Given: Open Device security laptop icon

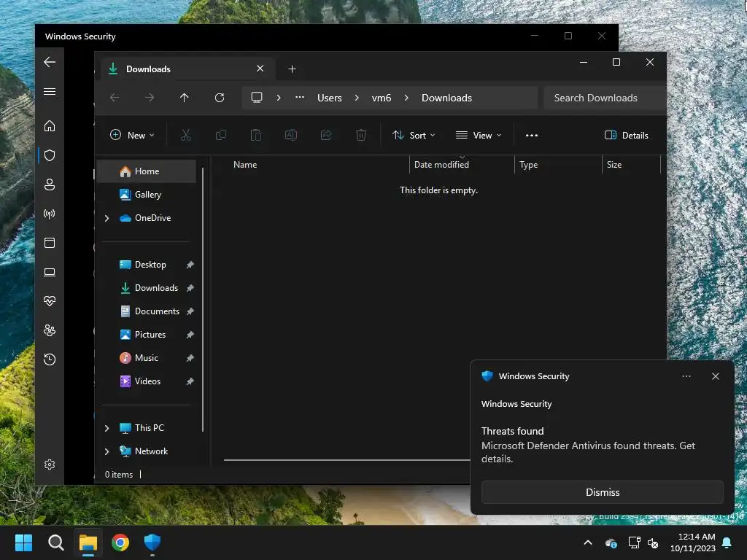Looking at the screenshot, I should click(50, 272).
